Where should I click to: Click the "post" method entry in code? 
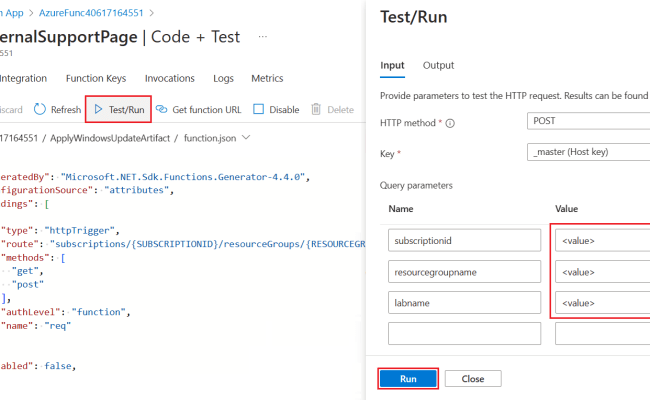(28, 285)
